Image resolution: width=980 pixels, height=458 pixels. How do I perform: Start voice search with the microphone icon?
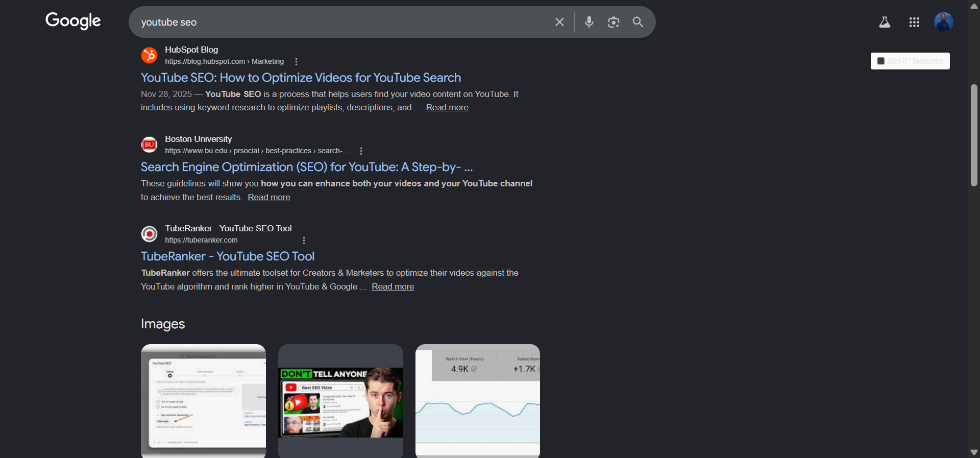[589, 22]
